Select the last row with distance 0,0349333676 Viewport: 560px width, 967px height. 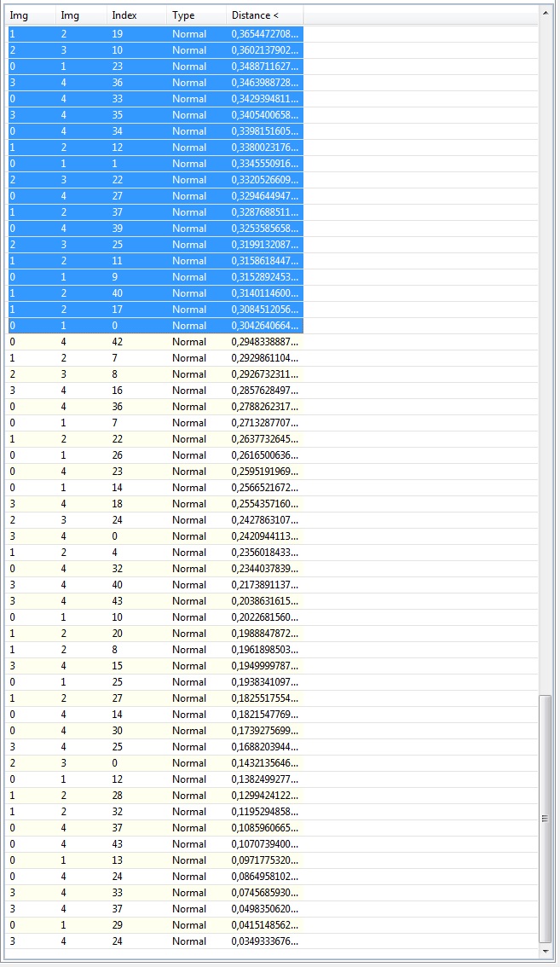click(153, 941)
